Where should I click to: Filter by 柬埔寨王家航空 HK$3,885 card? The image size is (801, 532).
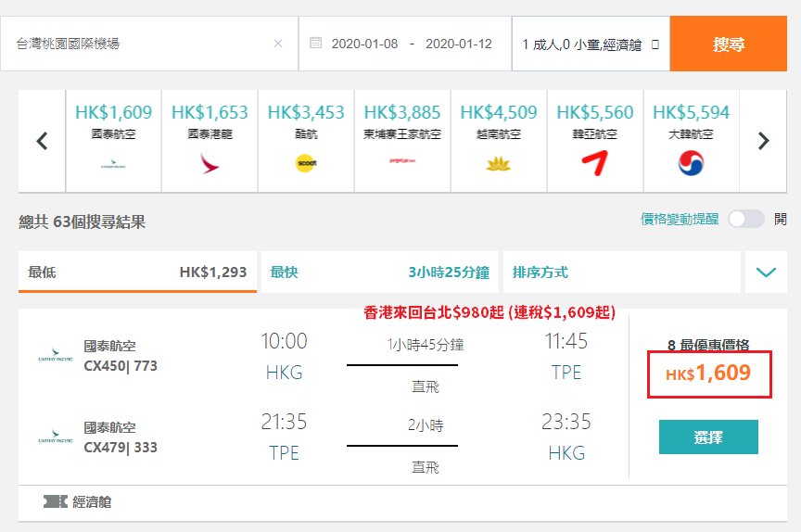(402, 141)
